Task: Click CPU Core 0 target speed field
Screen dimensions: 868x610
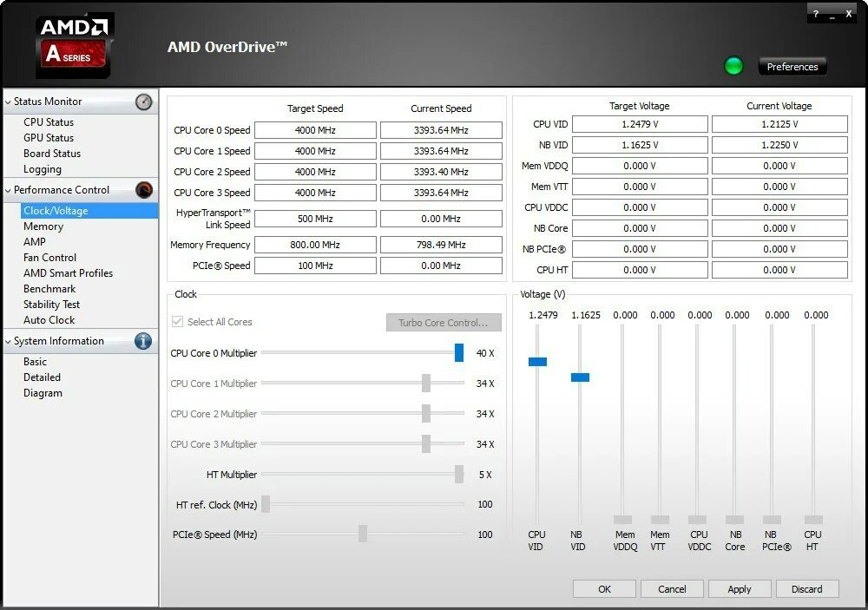Action: pyautogui.click(x=315, y=130)
